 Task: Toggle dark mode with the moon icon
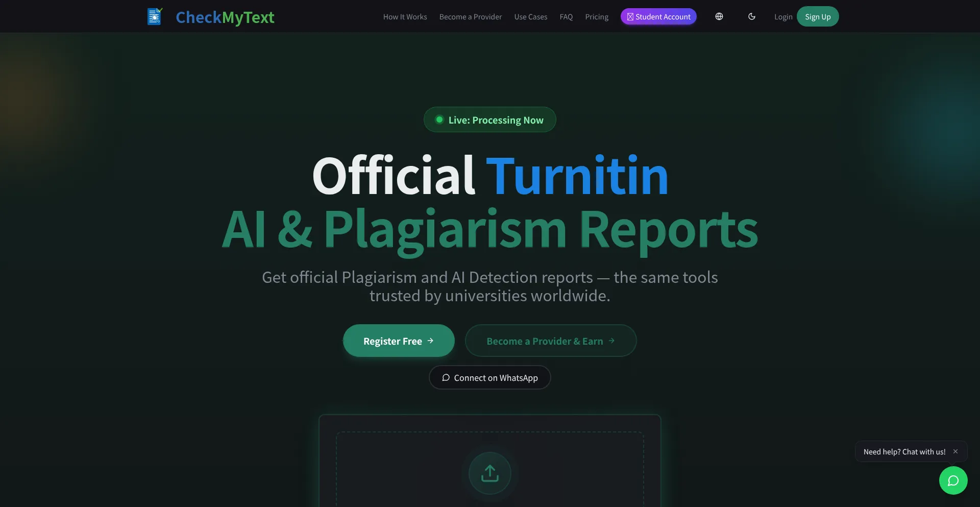pyautogui.click(x=751, y=16)
